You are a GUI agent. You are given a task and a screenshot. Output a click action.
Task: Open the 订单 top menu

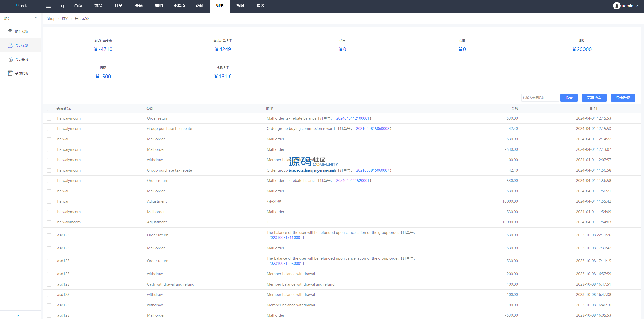(119, 6)
